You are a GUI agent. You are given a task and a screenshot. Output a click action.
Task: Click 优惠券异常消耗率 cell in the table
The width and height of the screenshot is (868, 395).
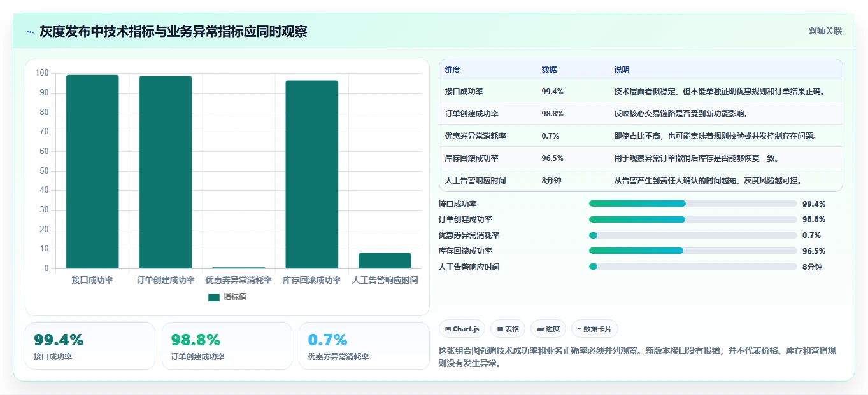click(475, 136)
